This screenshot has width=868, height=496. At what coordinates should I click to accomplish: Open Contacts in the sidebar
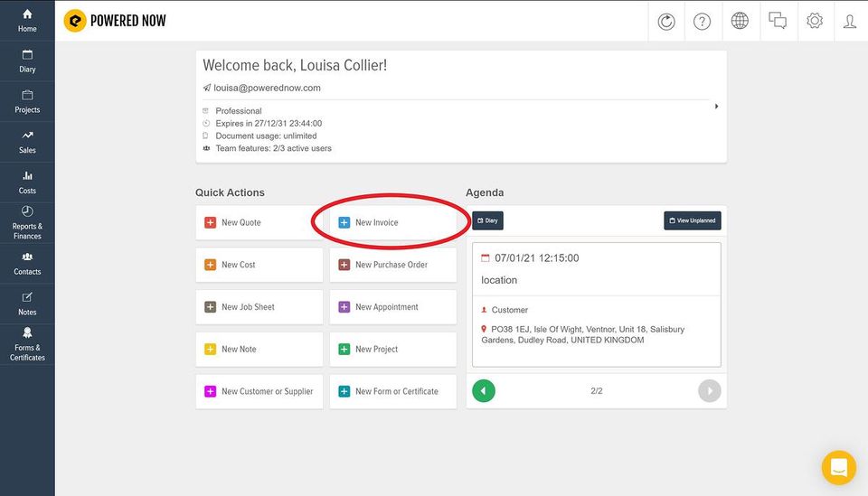pyautogui.click(x=27, y=263)
